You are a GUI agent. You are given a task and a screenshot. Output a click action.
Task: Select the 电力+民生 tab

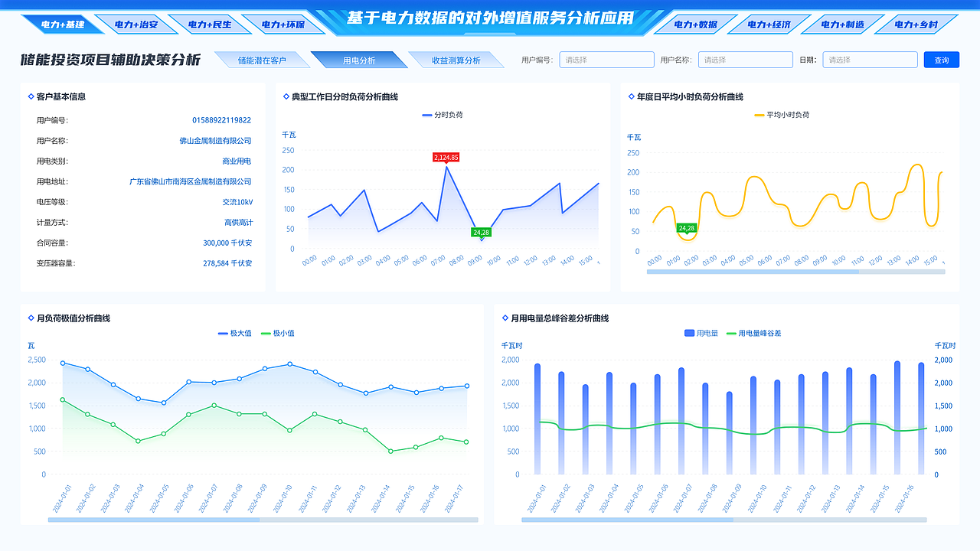point(210,24)
